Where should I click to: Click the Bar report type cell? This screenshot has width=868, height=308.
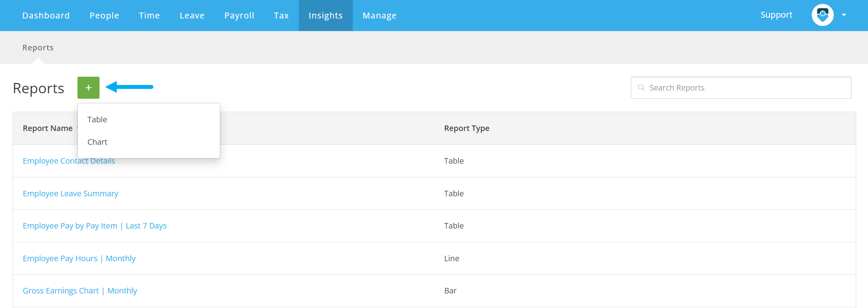(450, 291)
